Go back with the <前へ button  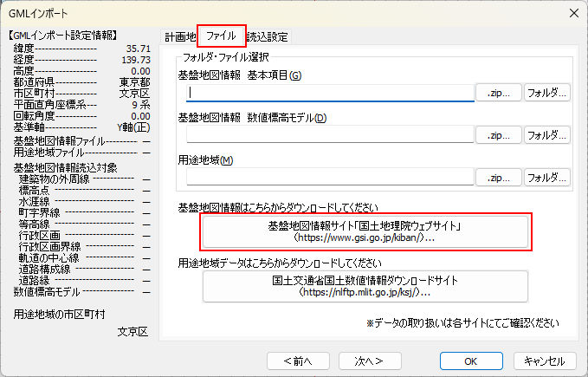pyautogui.click(x=298, y=361)
